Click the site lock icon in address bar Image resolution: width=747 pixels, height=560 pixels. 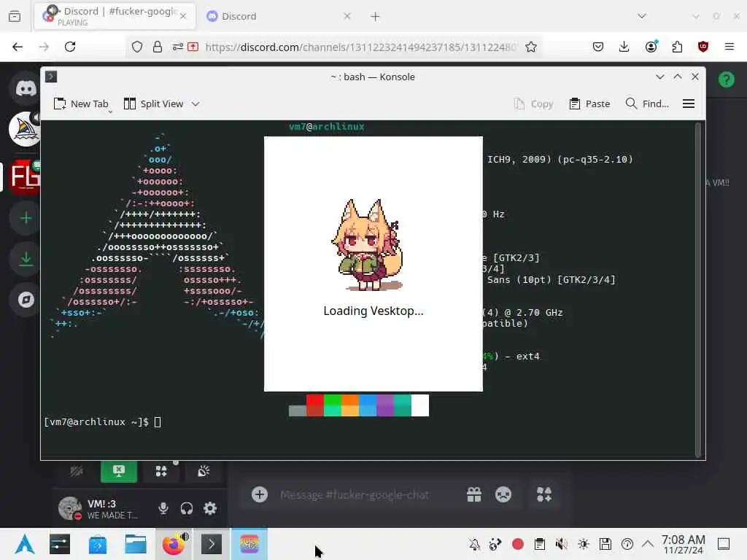pyautogui.click(x=158, y=47)
